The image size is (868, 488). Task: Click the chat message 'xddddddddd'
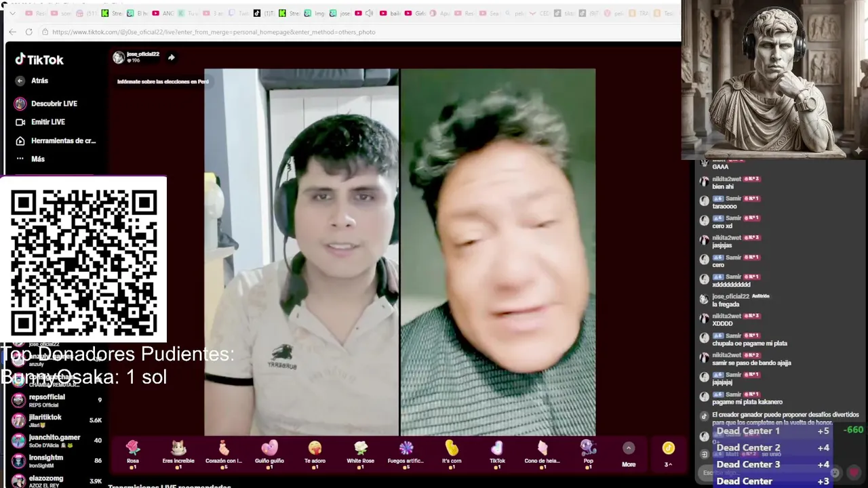coord(731,285)
